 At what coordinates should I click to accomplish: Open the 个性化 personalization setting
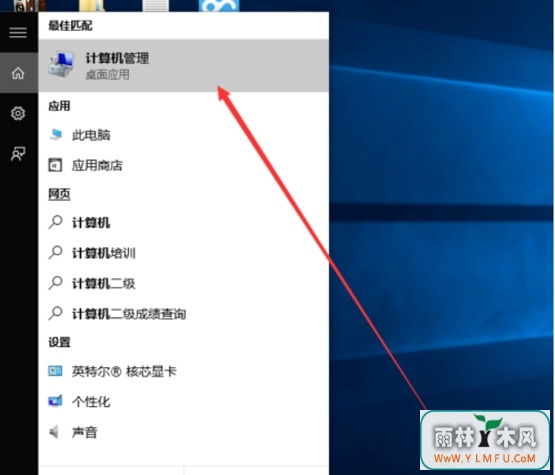pyautogui.click(x=183, y=402)
